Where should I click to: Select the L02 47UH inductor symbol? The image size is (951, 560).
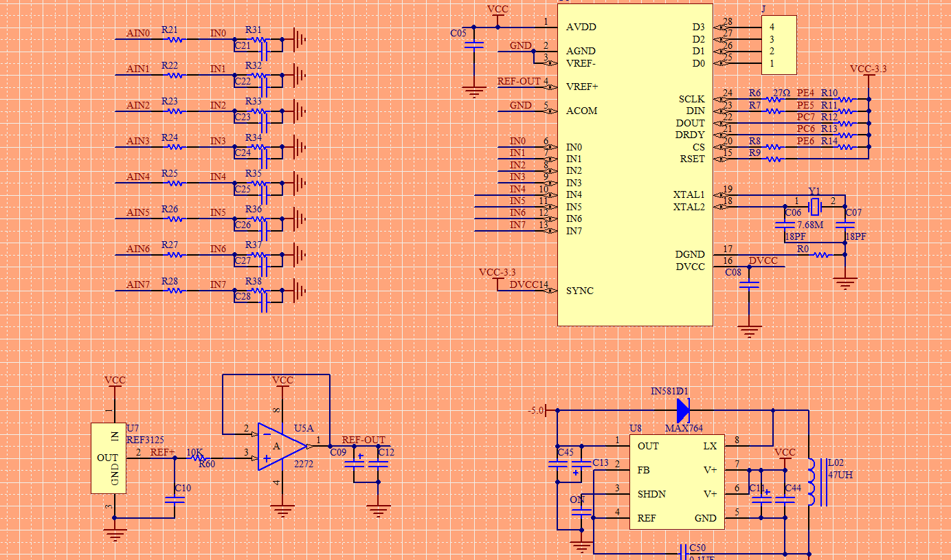coord(814,482)
